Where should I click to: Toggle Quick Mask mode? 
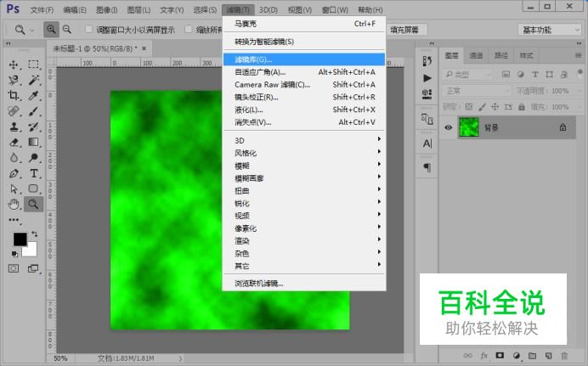pos(14,268)
